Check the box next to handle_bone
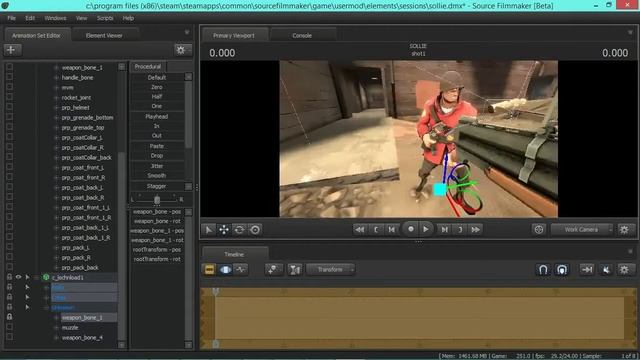Viewport: 640px width, 360px height. 9,77
